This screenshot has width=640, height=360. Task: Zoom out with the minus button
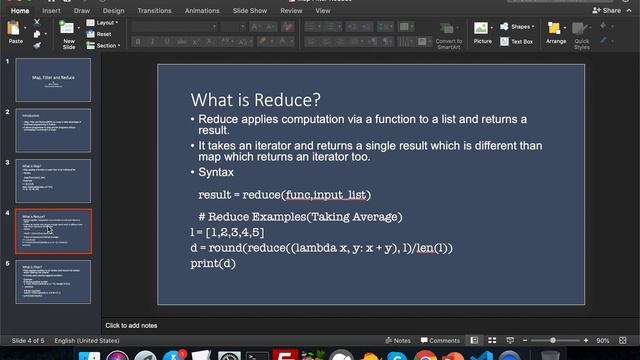[x=525, y=340]
